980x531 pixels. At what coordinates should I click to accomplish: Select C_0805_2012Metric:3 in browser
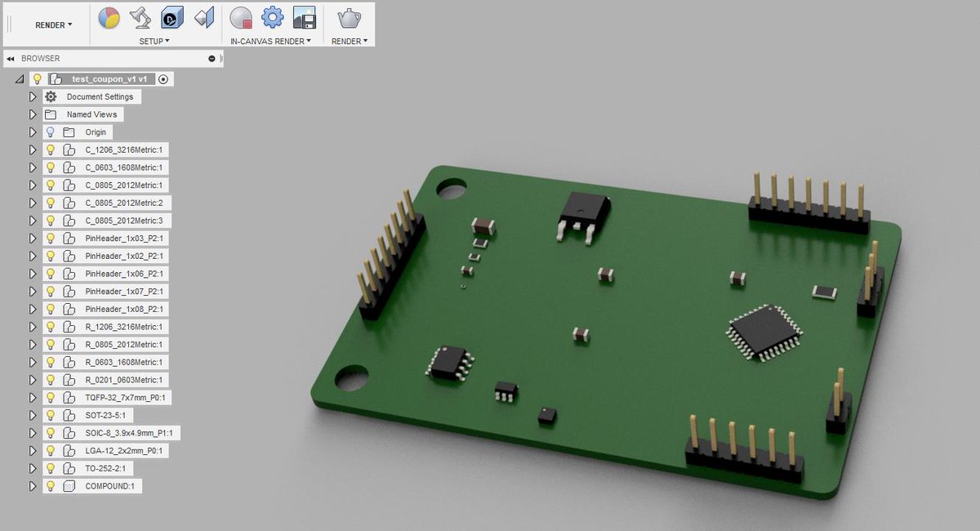point(124,221)
